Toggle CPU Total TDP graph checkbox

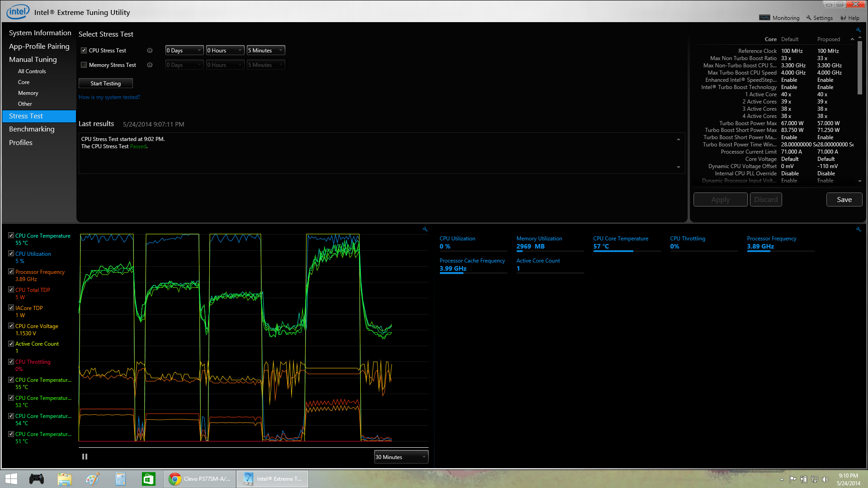[x=11, y=290]
